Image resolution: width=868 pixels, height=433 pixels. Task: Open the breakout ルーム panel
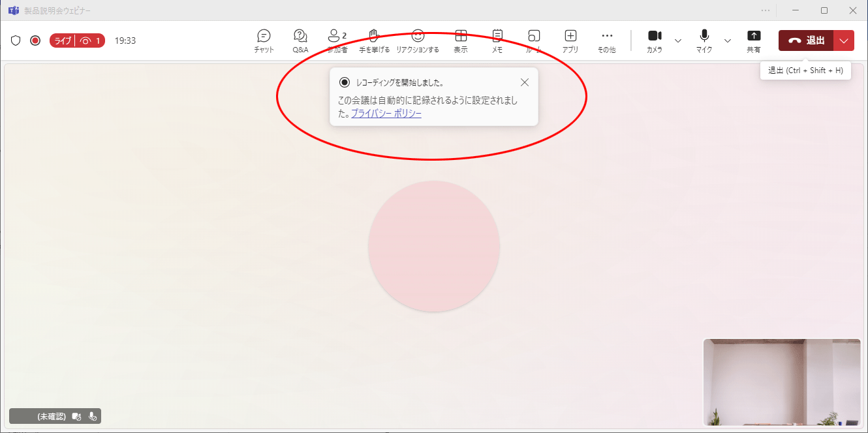[x=533, y=40]
